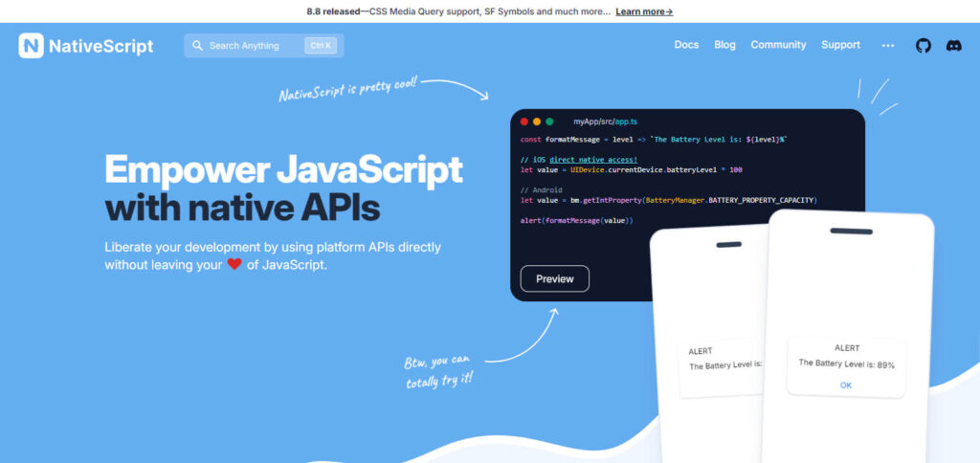Screen dimensions: 980x463
Task: Click the bm.getIntProperty code line
Action: [669, 200]
